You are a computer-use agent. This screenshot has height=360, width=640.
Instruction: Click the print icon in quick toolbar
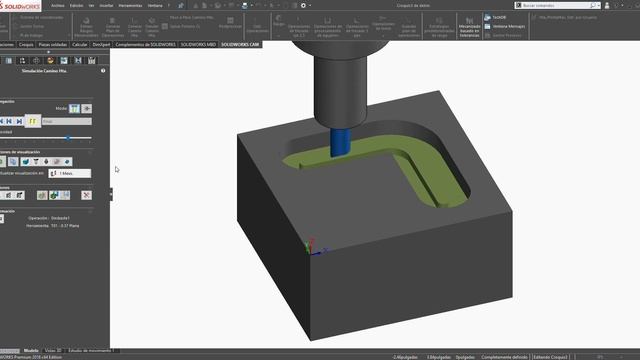tap(244, 6)
